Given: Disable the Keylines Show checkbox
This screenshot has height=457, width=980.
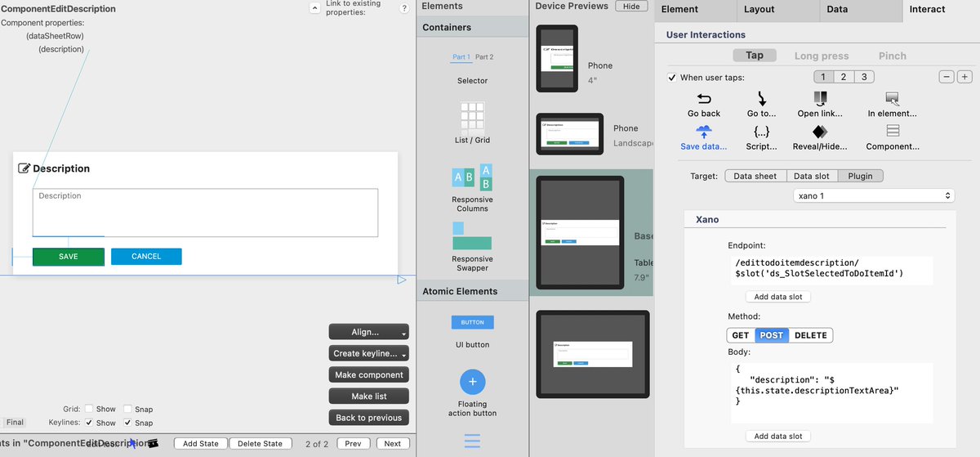Looking at the screenshot, I should [x=89, y=423].
